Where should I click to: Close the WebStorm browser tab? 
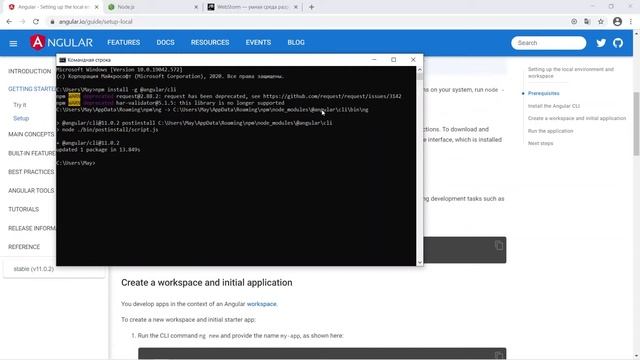pos(296,7)
